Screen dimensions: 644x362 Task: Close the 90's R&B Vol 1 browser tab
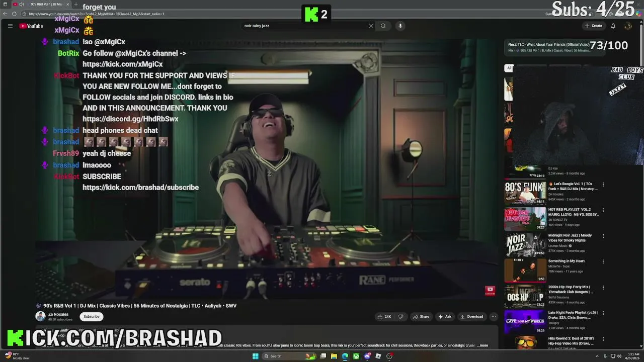68,4
